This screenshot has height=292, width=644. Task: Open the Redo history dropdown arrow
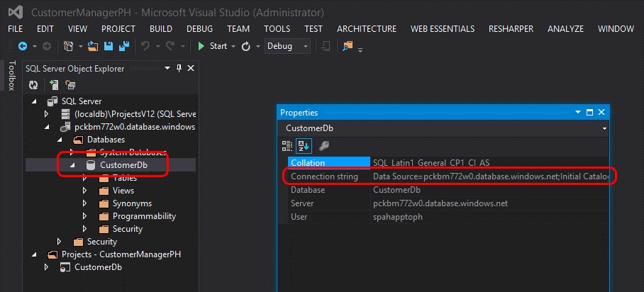click(x=183, y=46)
